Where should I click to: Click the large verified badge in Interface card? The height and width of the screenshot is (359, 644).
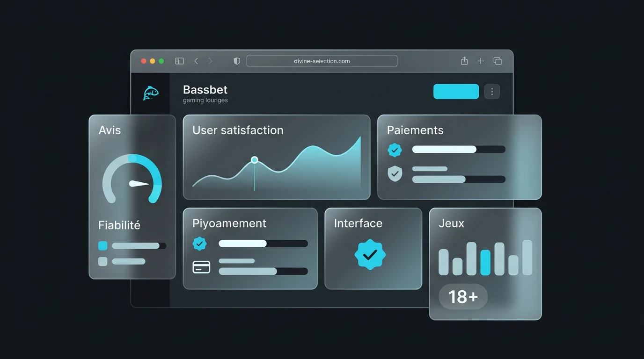(x=370, y=254)
